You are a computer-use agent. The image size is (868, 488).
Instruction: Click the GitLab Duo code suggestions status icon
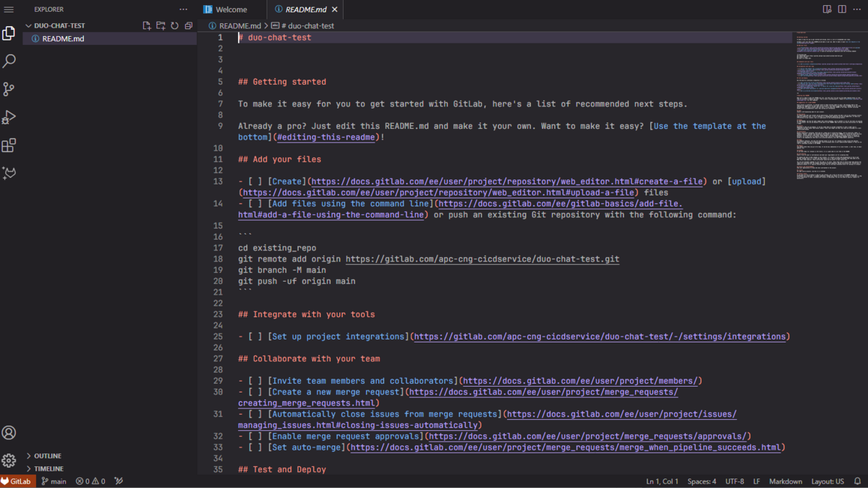(x=119, y=481)
